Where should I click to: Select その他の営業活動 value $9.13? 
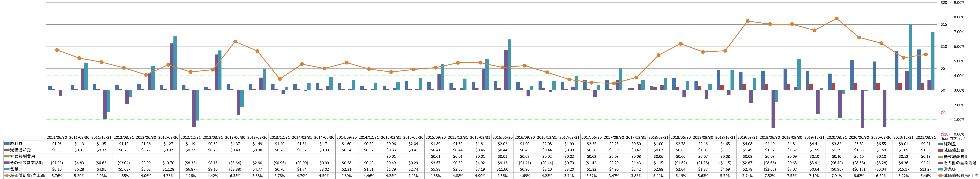click(x=503, y=163)
